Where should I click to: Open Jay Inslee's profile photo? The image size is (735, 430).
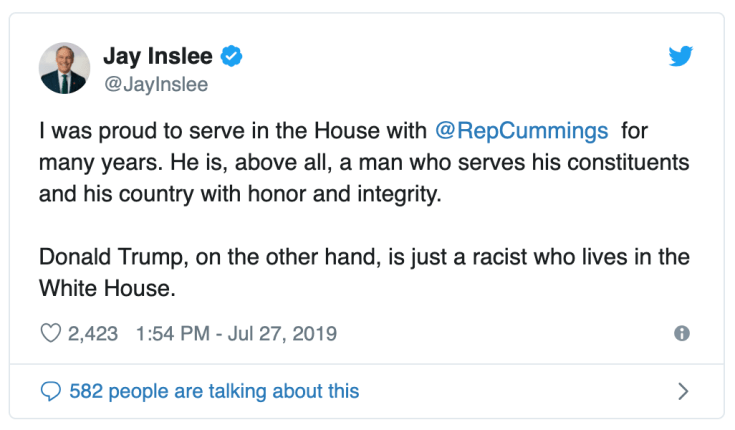[65, 68]
